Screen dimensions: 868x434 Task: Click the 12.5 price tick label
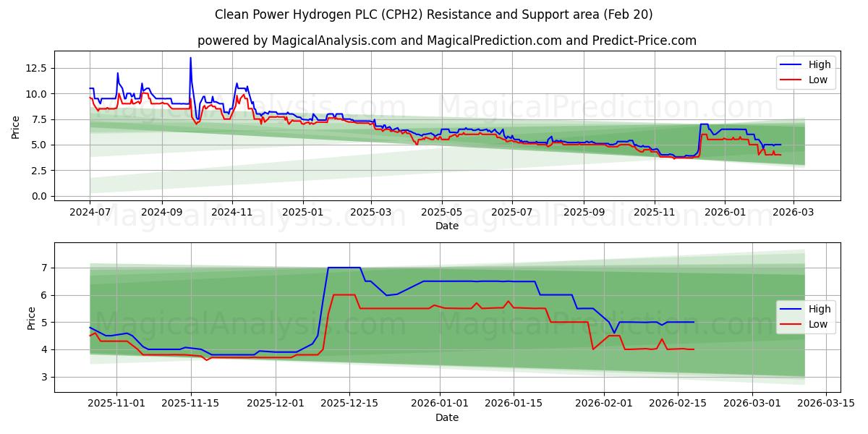tap(37, 68)
